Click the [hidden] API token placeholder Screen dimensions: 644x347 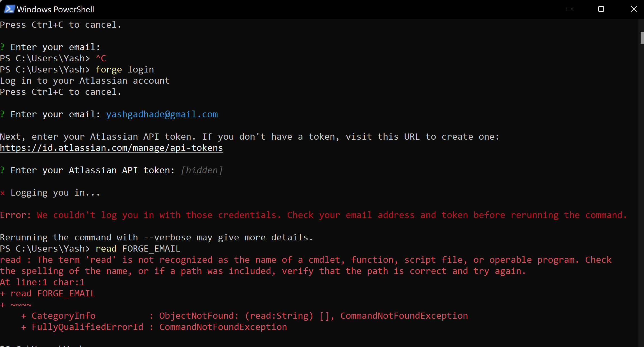[202, 170]
